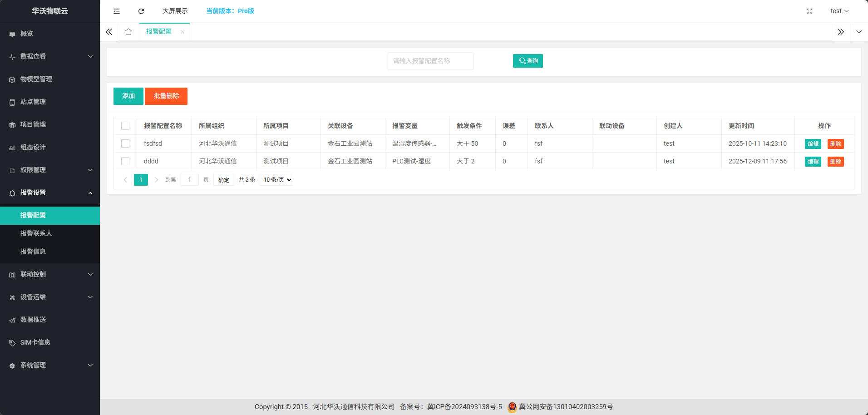Expand the 数据查看 sidebar menu
Image resolution: width=868 pixels, height=415 pixels.
pos(50,56)
